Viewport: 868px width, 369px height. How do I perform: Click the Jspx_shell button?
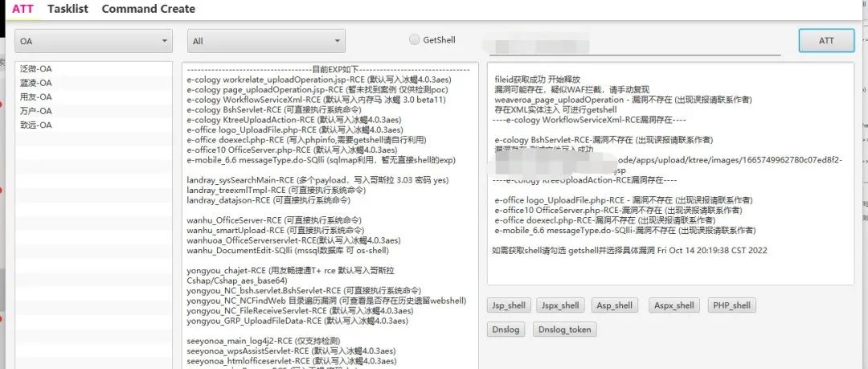tap(561, 305)
